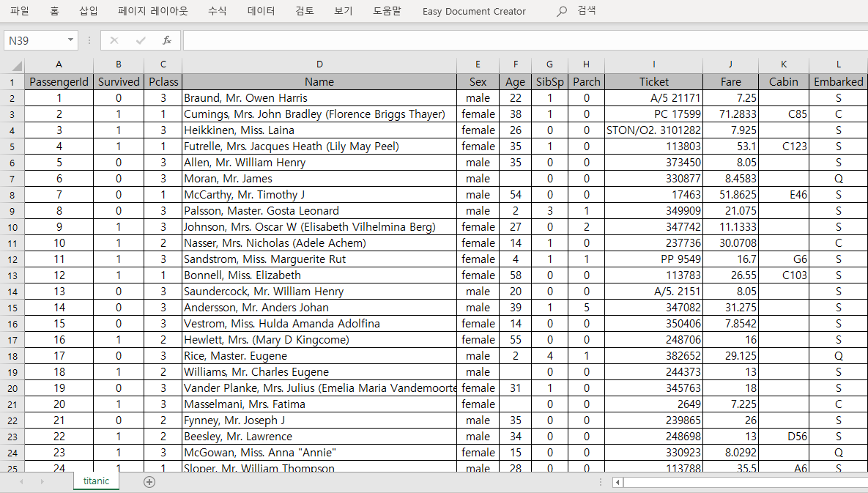868x493 pixels.
Task: Open the 보기 ribbon tab
Action: tap(341, 11)
